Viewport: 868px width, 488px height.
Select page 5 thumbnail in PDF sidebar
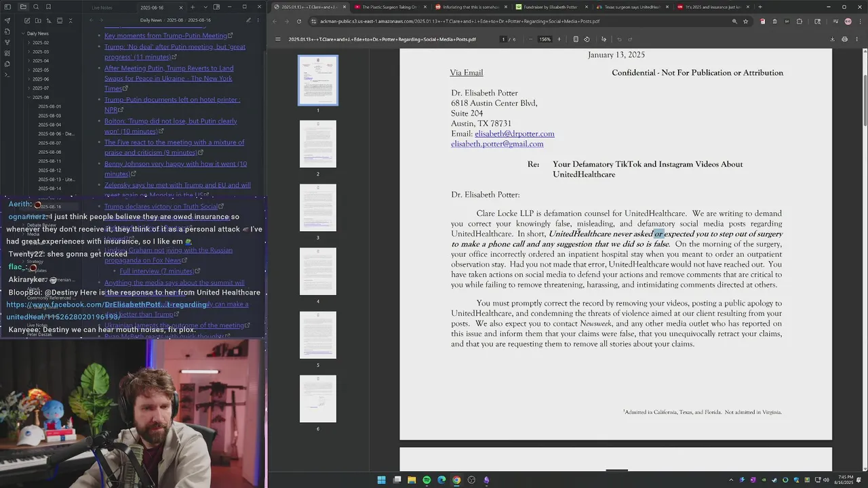click(317, 335)
